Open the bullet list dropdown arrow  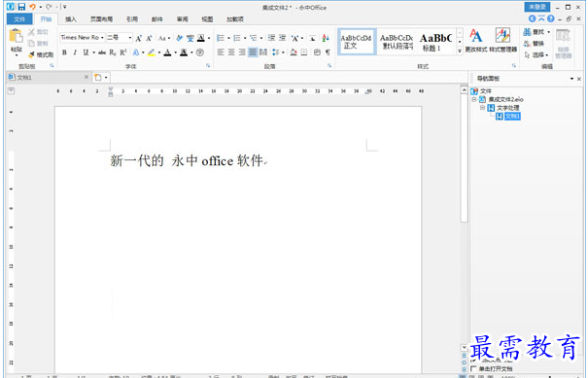pos(228,38)
